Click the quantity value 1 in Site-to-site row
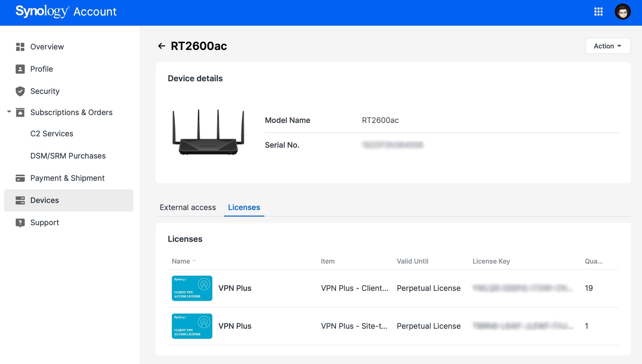The image size is (642, 364). [x=586, y=326]
